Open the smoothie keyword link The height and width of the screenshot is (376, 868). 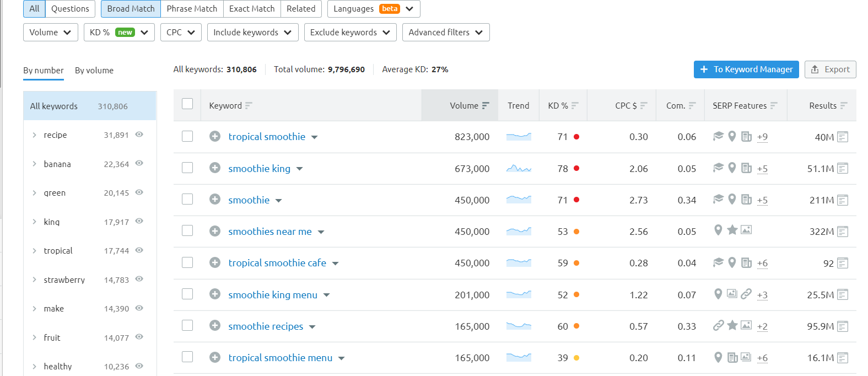(249, 200)
